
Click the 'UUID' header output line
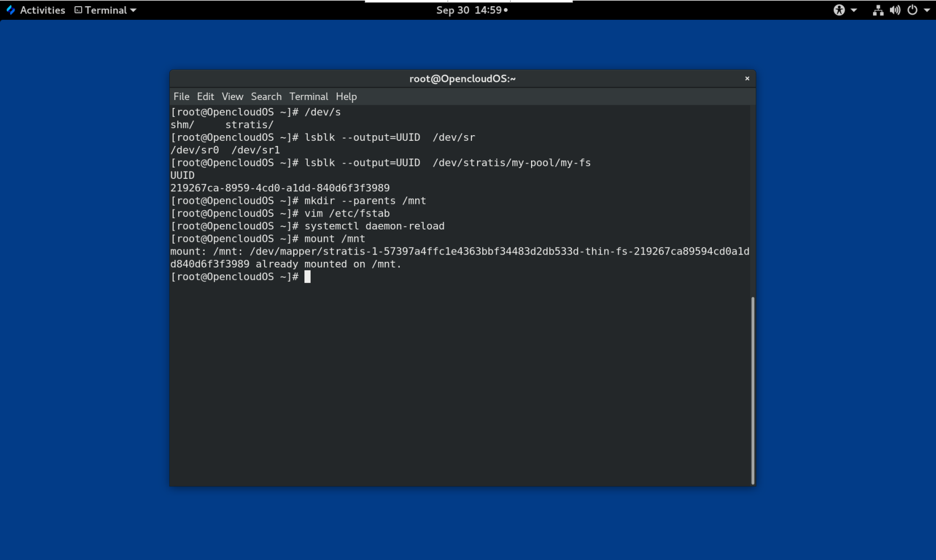182,175
